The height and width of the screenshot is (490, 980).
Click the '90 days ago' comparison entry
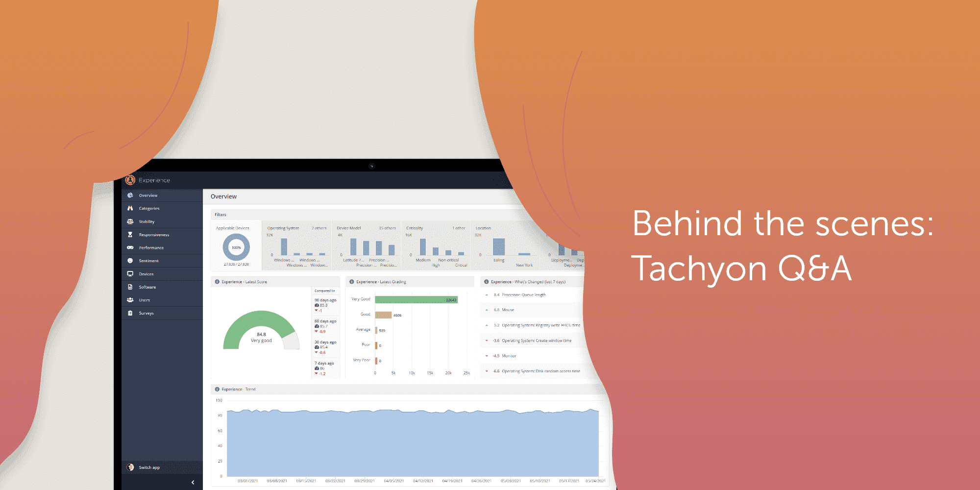click(x=325, y=305)
